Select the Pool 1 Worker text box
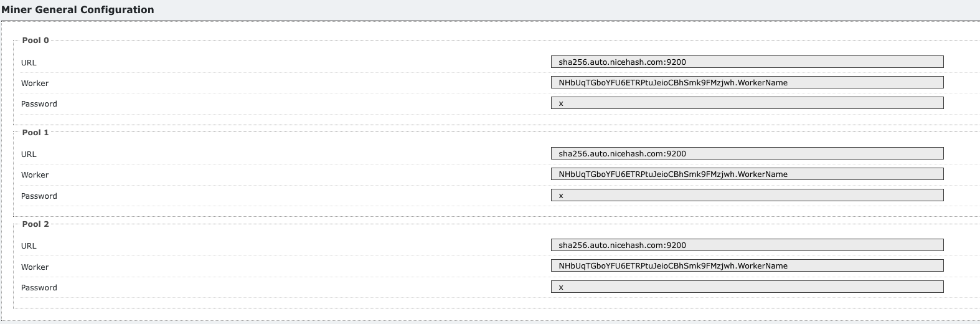 747,174
